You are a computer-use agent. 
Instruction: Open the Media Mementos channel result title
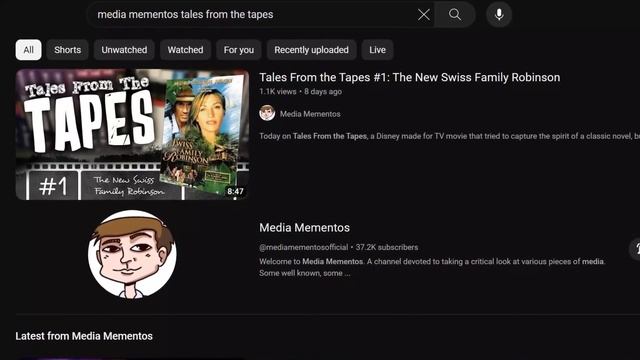(x=304, y=228)
